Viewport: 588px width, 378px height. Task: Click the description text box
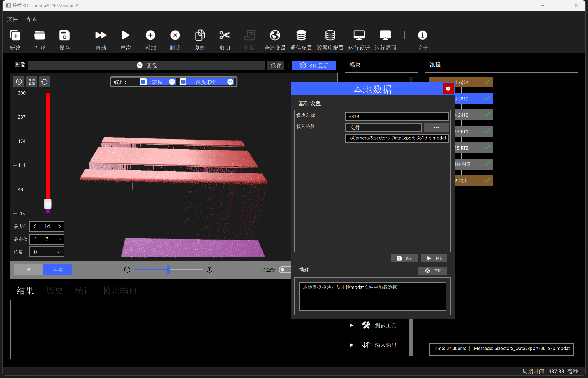tap(372, 296)
